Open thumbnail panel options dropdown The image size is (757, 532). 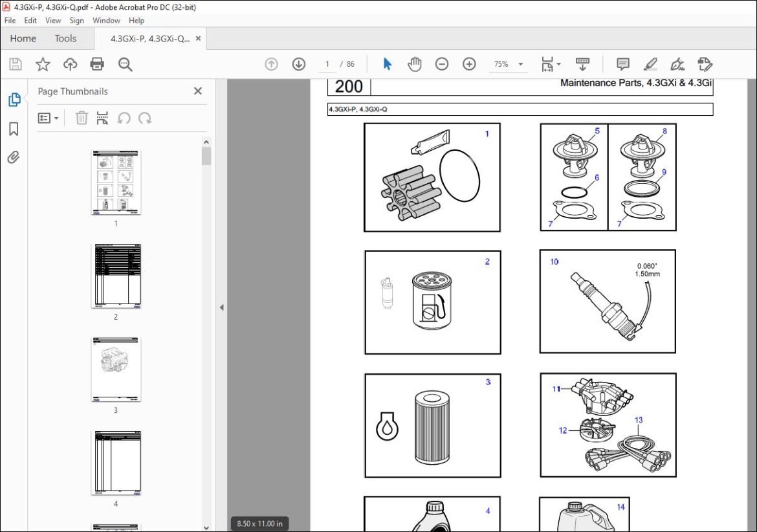click(x=49, y=118)
